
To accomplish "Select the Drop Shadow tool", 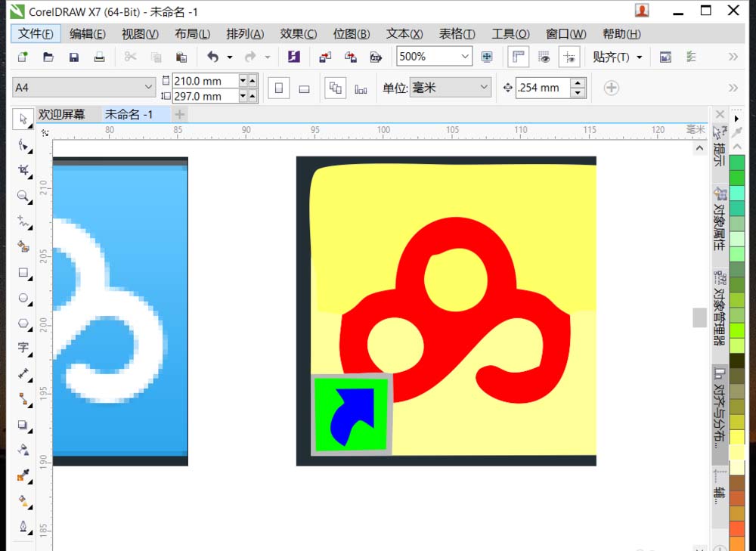I will click(23, 425).
